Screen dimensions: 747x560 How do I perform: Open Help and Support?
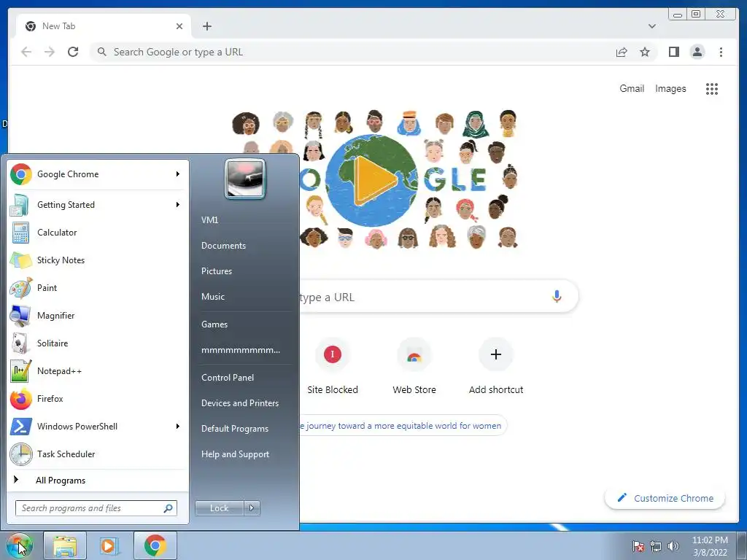point(235,454)
